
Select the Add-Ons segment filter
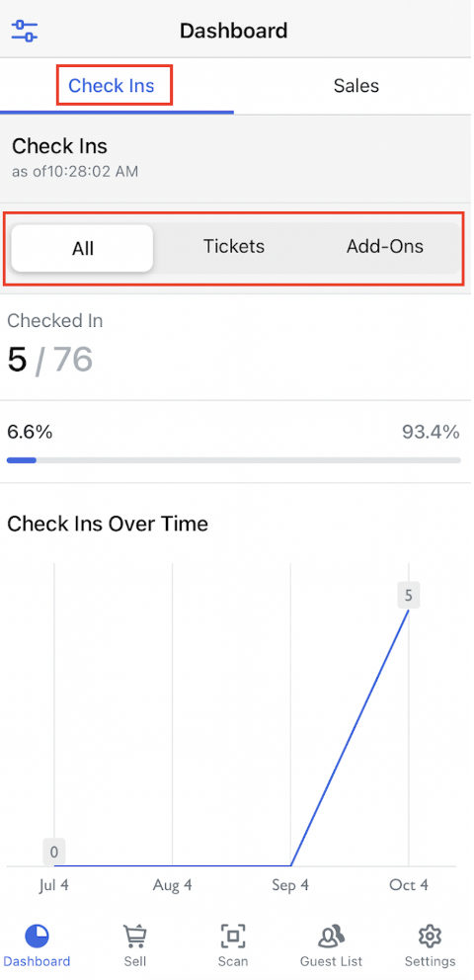(385, 246)
